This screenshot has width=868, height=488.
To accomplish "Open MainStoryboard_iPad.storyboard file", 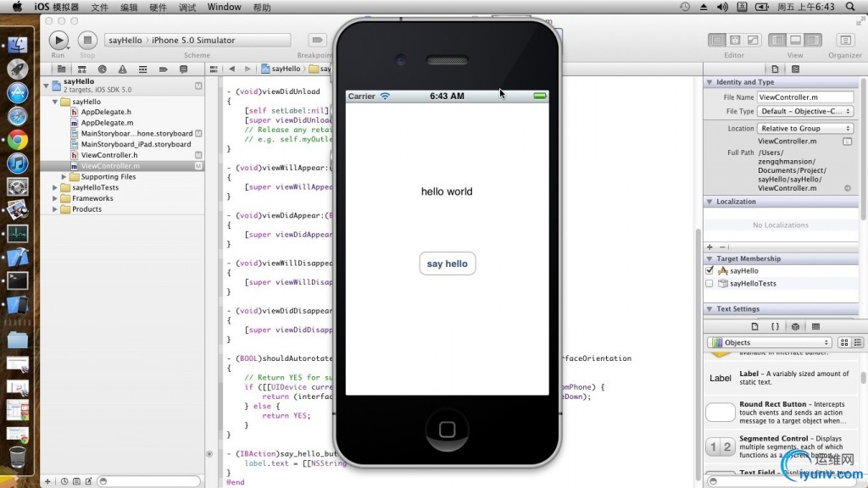I will [136, 144].
